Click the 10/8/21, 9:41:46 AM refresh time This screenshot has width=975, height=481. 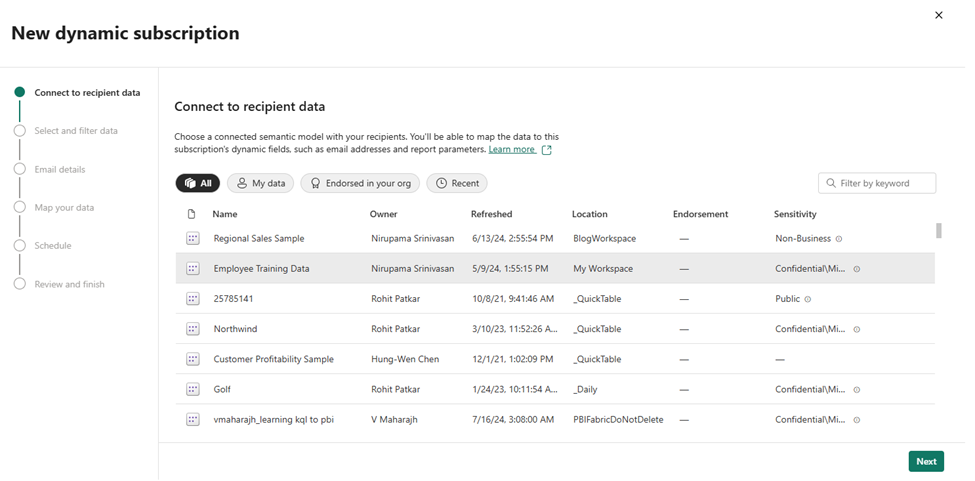[513, 299]
